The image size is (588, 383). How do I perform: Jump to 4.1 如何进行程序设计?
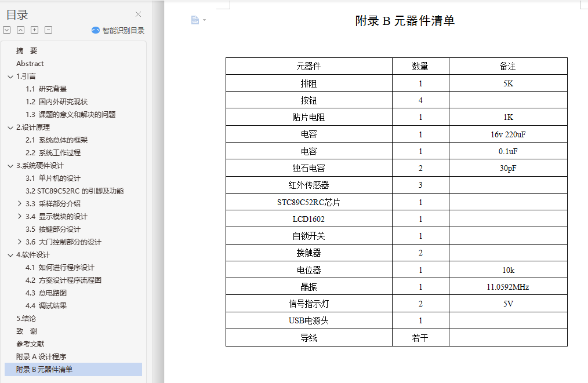[60, 267]
